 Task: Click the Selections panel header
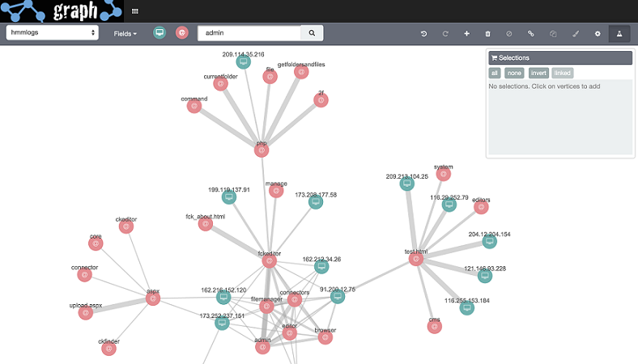pos(559,58)
